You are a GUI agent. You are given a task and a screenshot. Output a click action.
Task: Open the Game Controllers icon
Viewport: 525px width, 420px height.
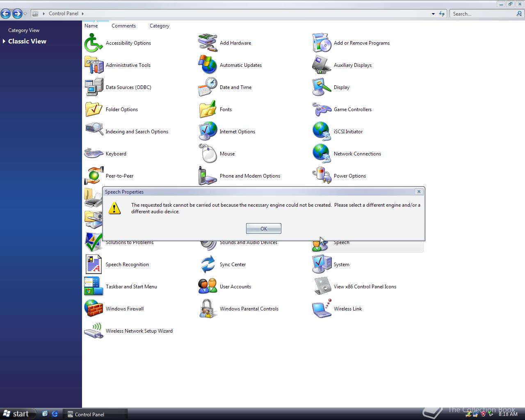tap(322, 110)
